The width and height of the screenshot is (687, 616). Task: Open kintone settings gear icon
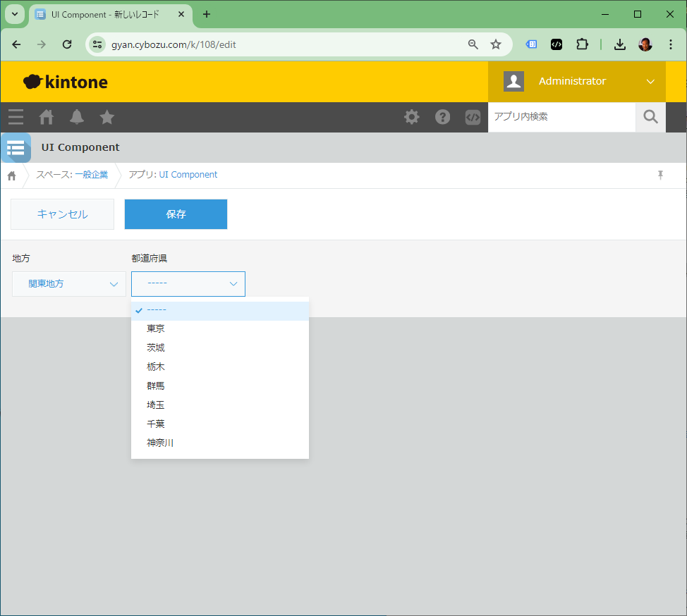click(x=411, y=117)
